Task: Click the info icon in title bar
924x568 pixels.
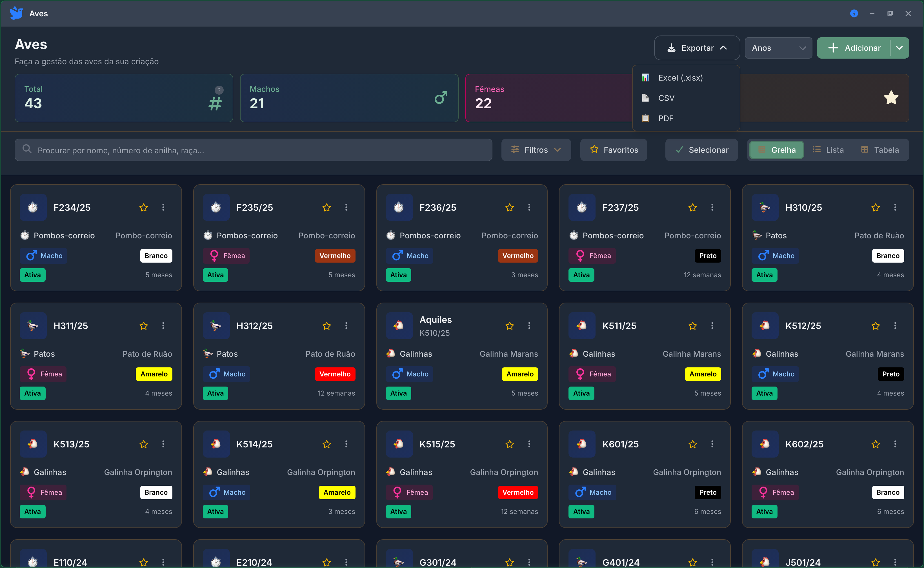Action: tap(854, 14)
